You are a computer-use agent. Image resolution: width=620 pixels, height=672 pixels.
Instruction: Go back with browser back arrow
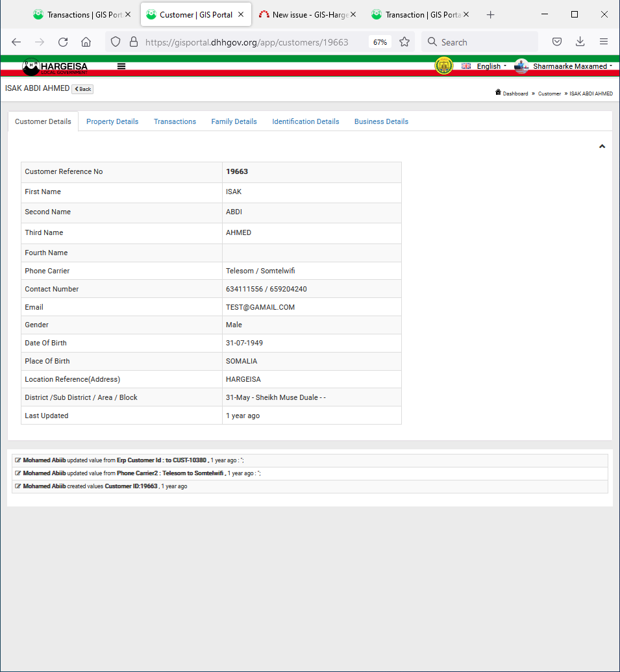pos(16,42)
